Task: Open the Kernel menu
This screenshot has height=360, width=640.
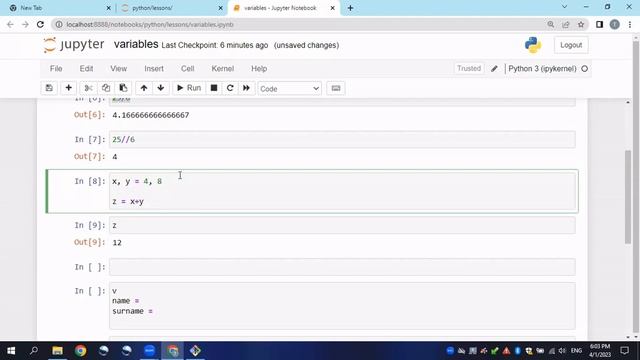Action: 222,69
